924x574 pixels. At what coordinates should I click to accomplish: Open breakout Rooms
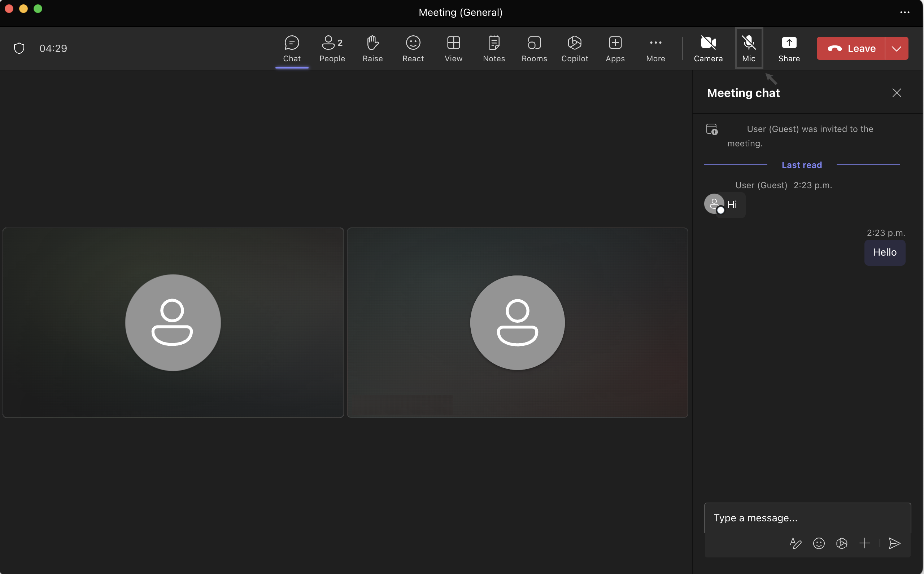click(x=534, y=49)
